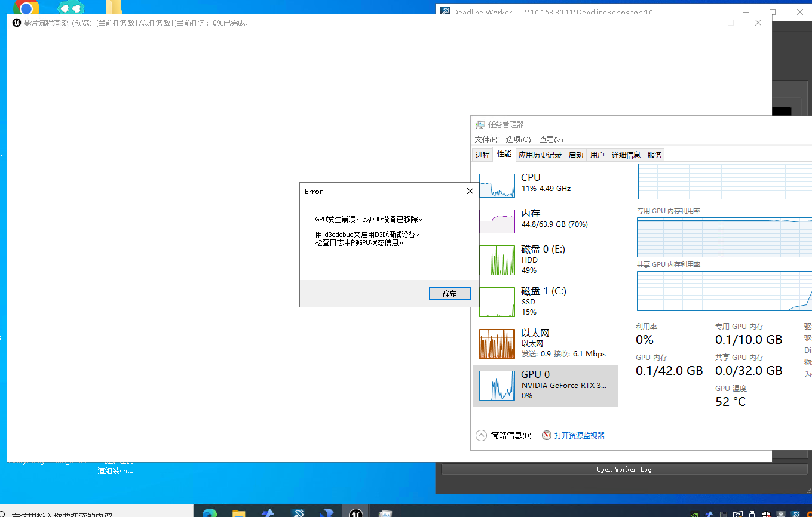Click the 打开资源监视器 link
Screen dimensions: 812x517
579,435
